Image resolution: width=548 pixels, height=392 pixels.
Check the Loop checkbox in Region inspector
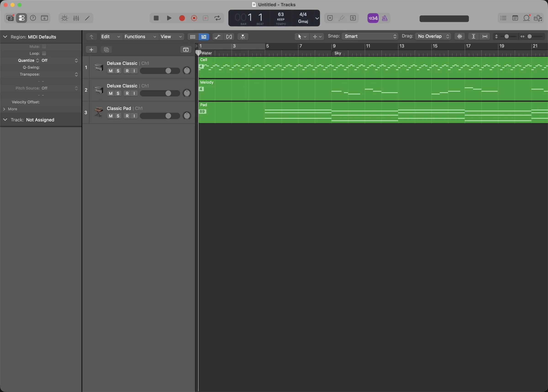click(x=44, y=53)
